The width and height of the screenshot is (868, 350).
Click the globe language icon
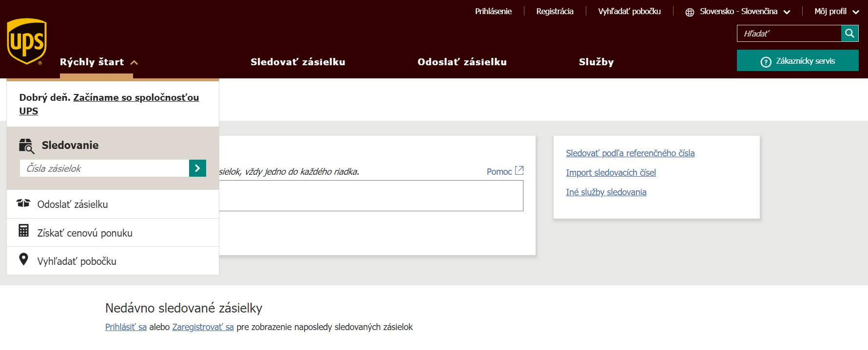coord(690,12)
